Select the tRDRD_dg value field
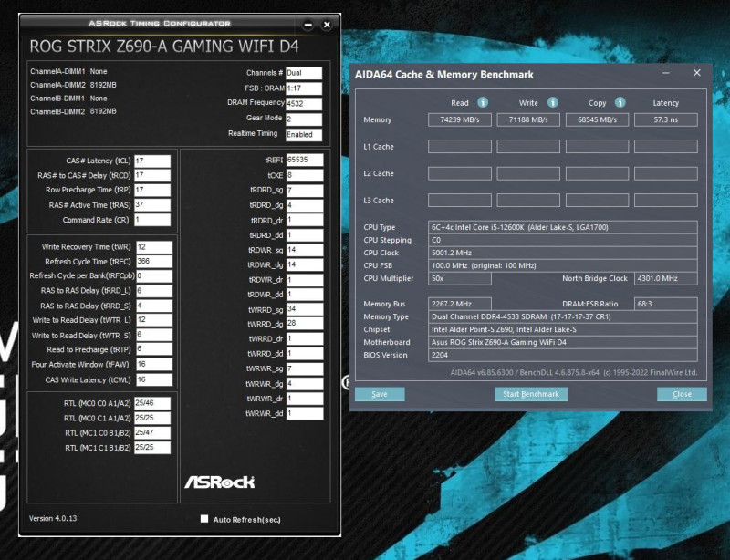Image resolution: width=730 pixels, height=560 pixels. point(305,205)
